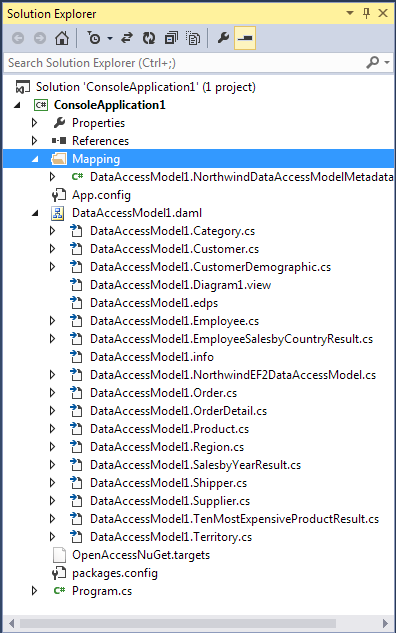Select DataAccessModel1.info file
396x633 pixels.
(152, 357)
